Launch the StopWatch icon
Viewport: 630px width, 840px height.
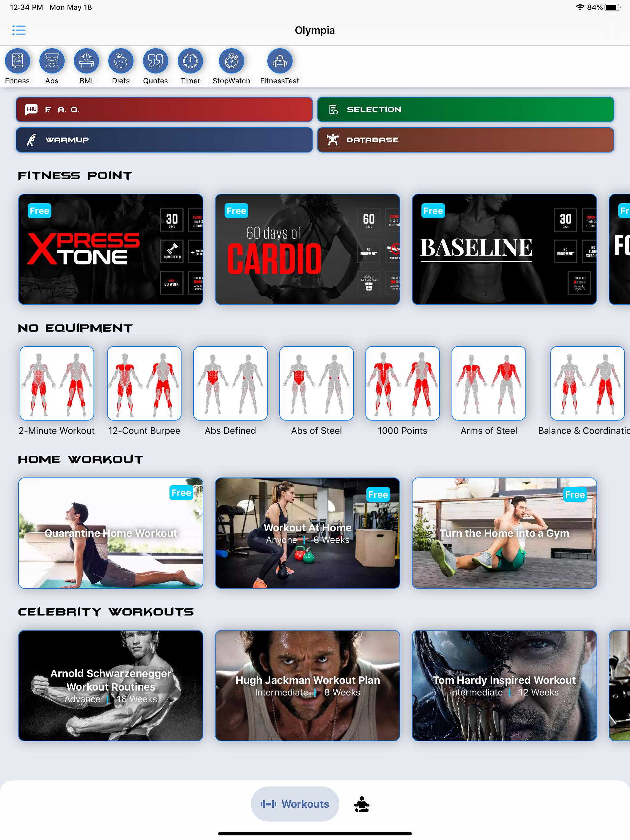(x=231, y=61)
